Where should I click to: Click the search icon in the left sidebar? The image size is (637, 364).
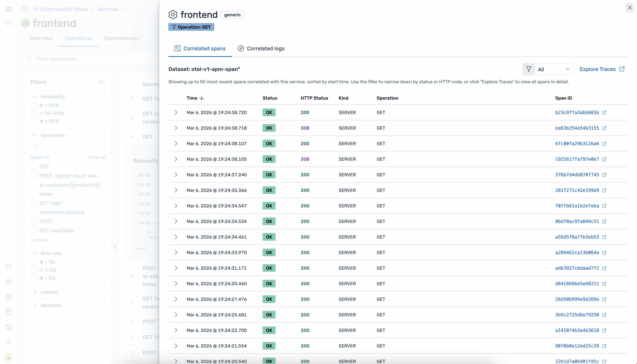pyautogui.click(x=8, y=23)
